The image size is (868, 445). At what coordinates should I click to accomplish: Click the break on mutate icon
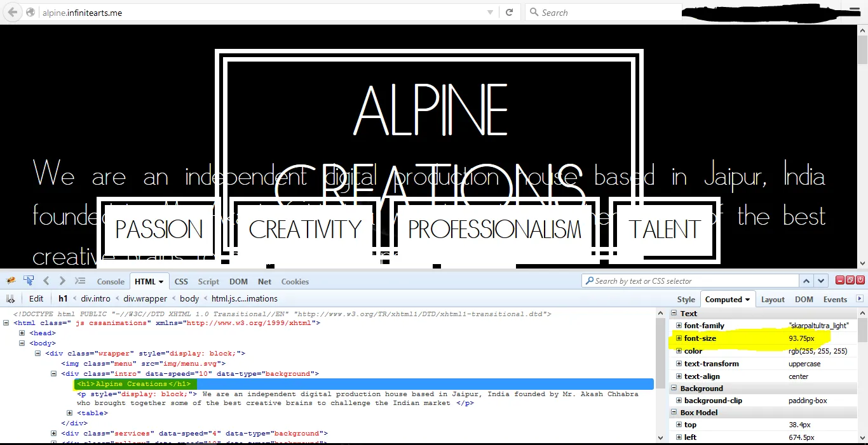coord(11,298)
